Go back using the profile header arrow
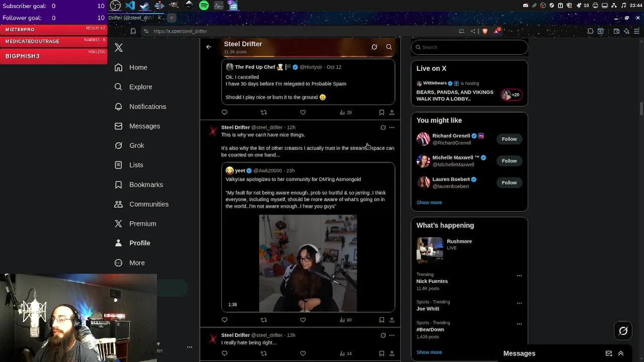This screenshot has height=362, width=644. tap(209, 47)
